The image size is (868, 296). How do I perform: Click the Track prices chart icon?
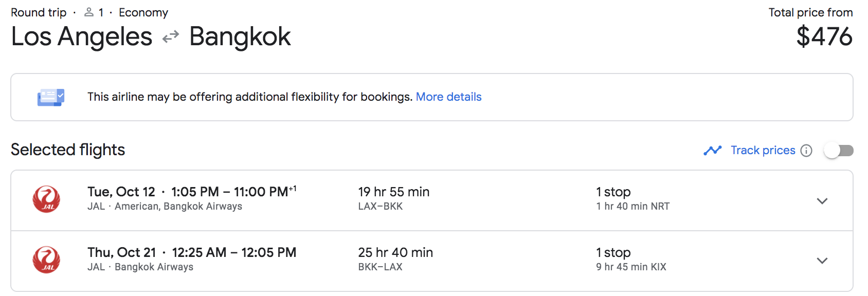(713, 150)
